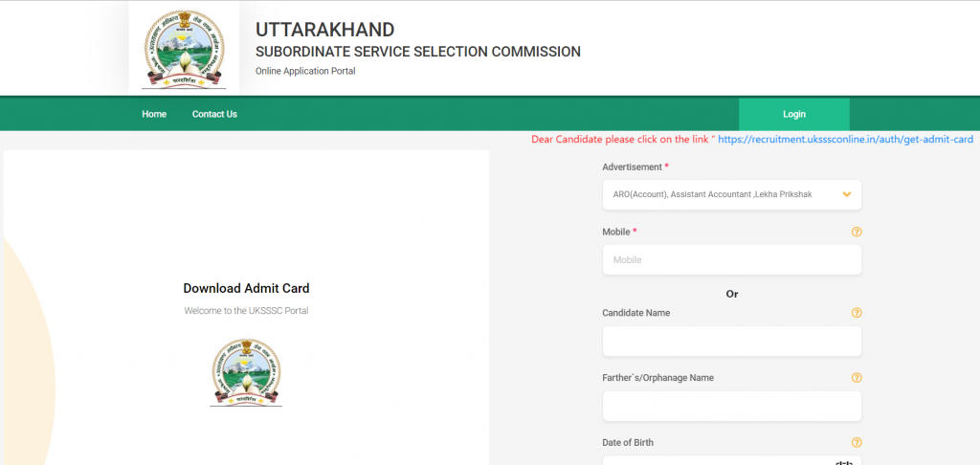
Task: Click the green Login button
Action: point(793,115)
